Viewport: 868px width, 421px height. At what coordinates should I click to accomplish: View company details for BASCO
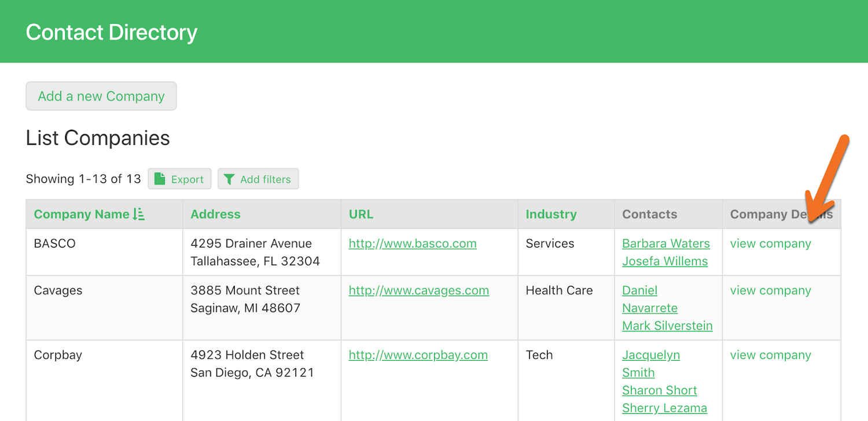770,243
